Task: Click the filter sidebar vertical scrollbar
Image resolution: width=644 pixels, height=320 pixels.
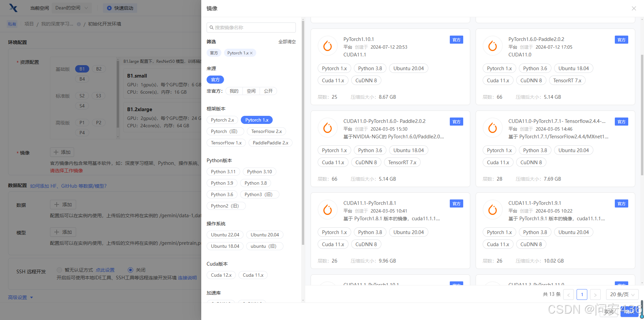Action: click(x=303, y=133)
